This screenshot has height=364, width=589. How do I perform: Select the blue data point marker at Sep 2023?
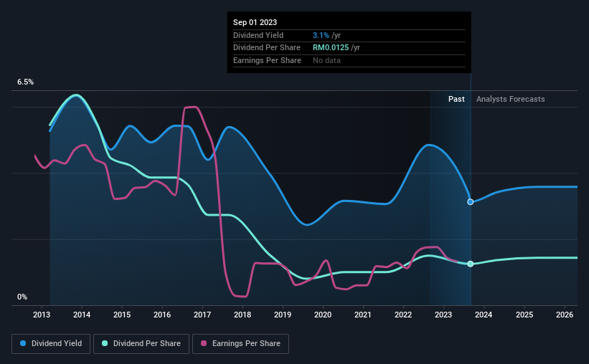point(471,202)
